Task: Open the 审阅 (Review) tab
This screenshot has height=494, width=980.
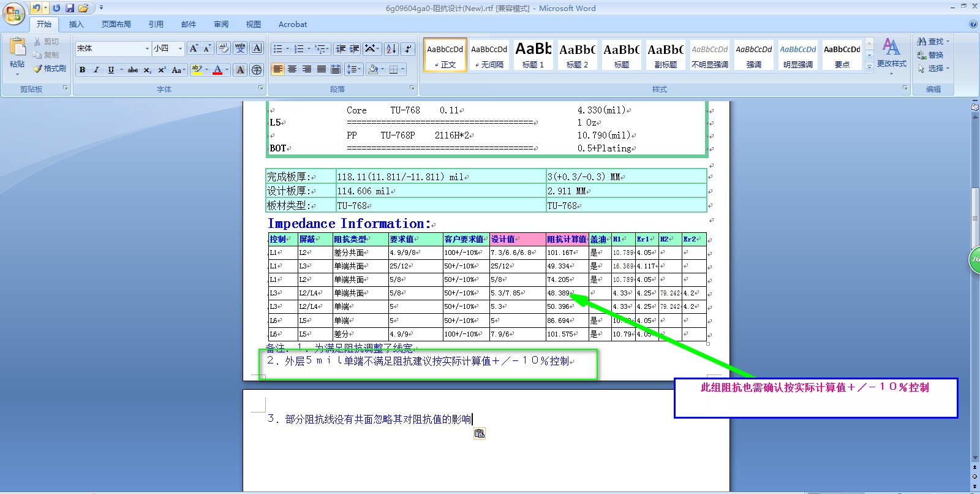Action: (x=221, y=25)
